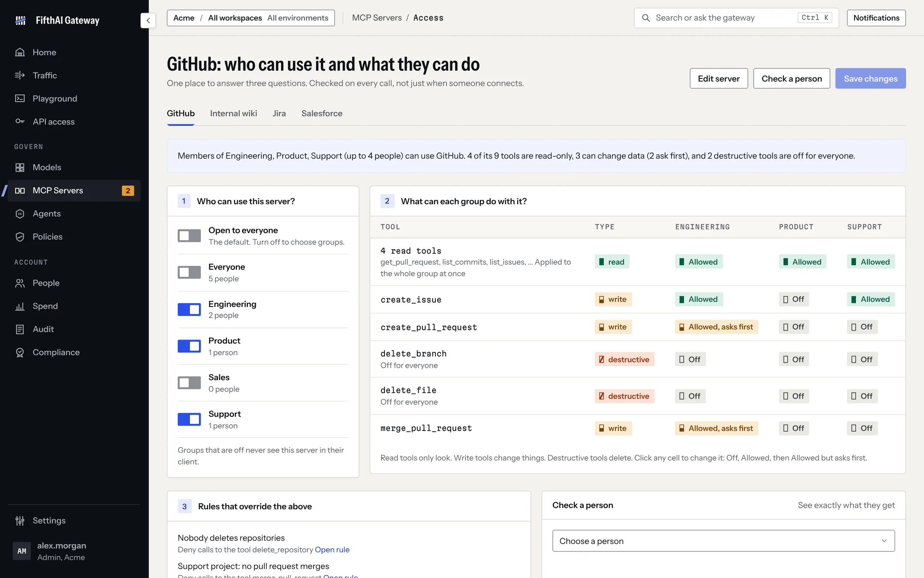Open Traffic in the sidebar
This screenshot has height=578, width=924.
74,75
